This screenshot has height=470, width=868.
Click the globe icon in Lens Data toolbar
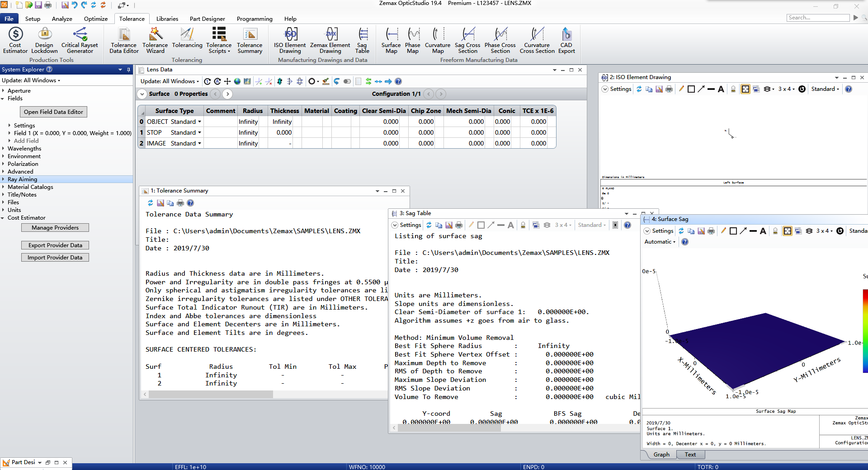pos(237,81)
